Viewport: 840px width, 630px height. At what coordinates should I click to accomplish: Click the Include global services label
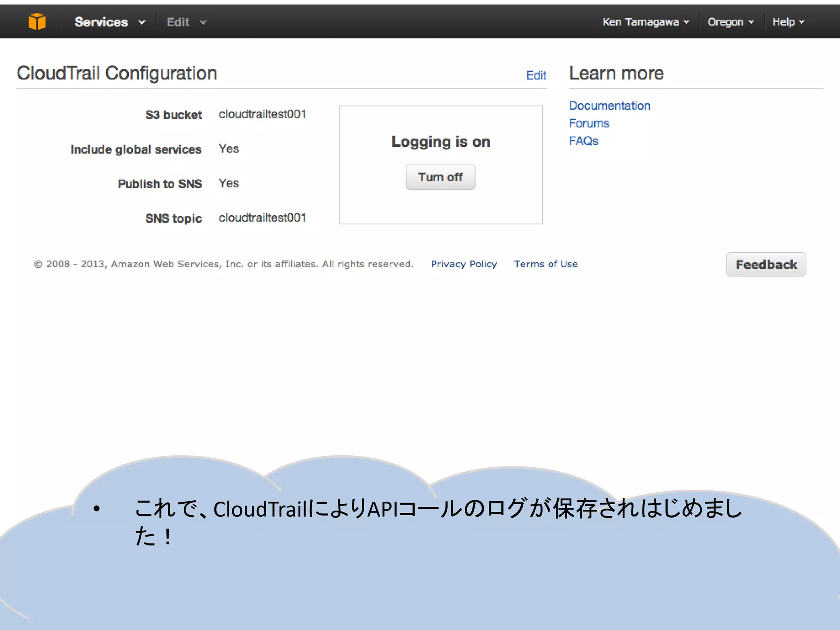pyautogui.click(x=136, y=149)
